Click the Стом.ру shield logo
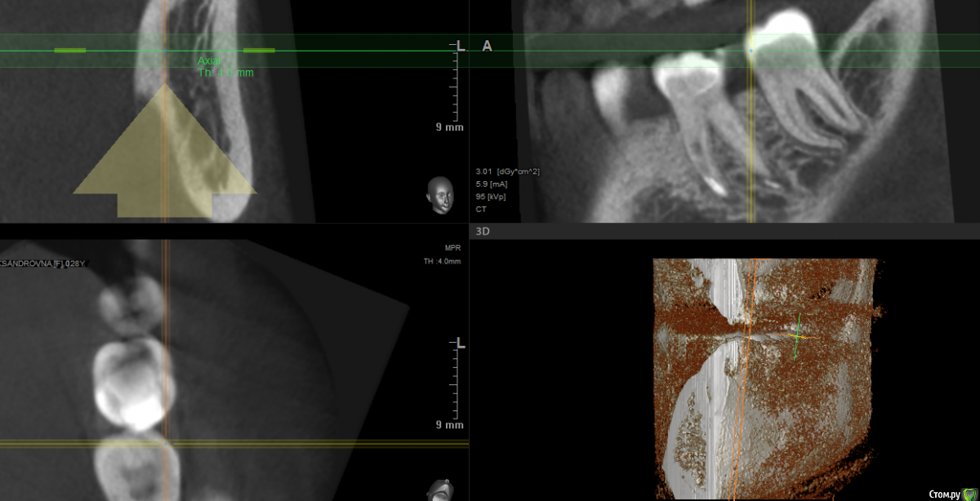Screen dimensions: 980x501 click(x=969, y=494)
